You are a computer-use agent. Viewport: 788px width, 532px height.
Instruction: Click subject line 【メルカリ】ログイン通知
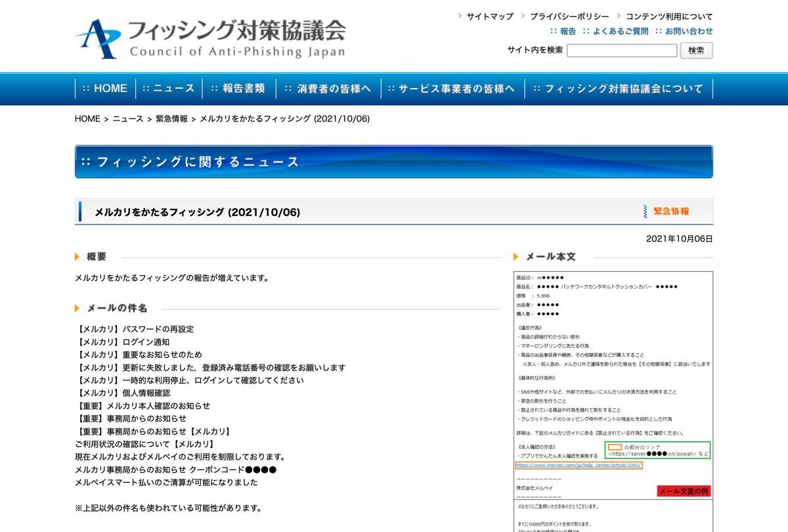point(122,342)
